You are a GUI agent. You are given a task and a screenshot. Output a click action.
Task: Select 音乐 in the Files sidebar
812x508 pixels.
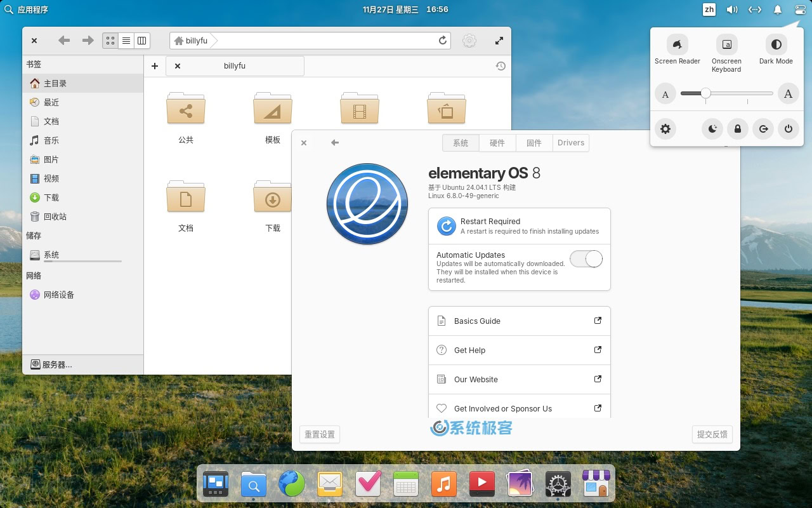click(x=83, y=140)
